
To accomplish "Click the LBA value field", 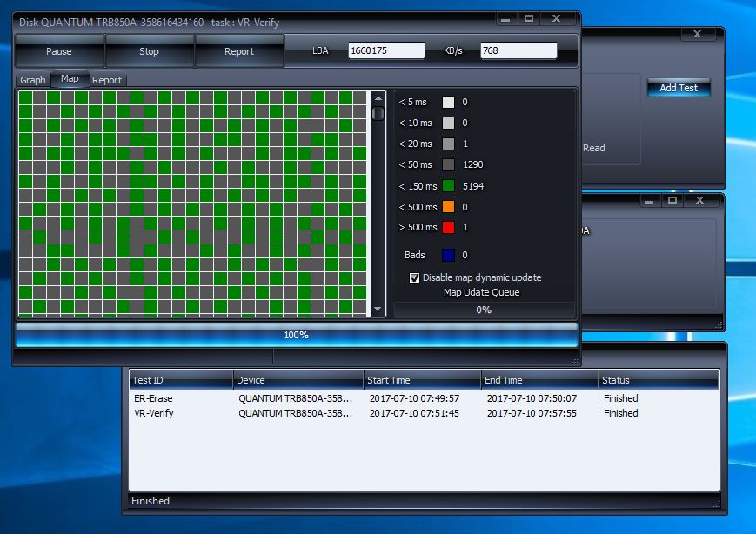I will tap(386, 50).
